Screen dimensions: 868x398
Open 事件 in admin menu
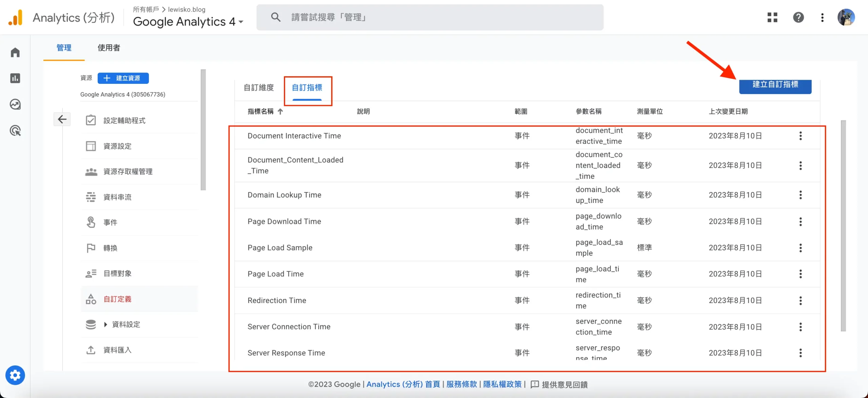[x=139, y=222]
